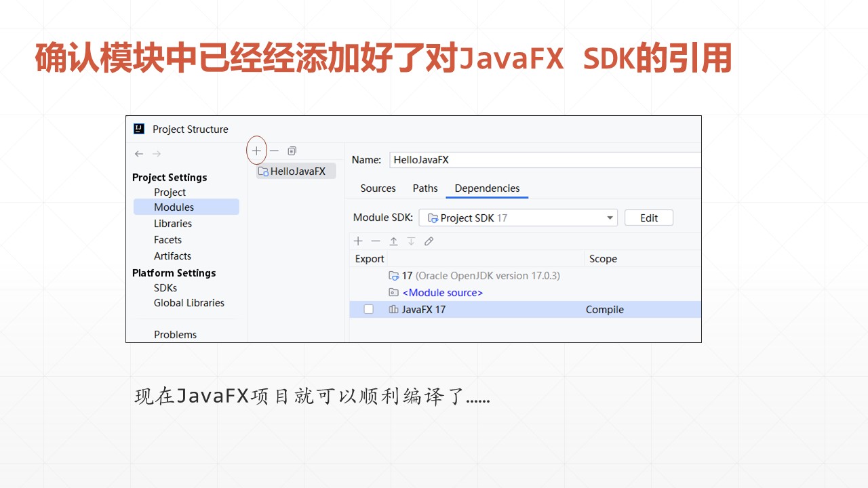This screenshot has height=488, width=868.
Task: Click the copy module icon
Action: click(292, 150)
